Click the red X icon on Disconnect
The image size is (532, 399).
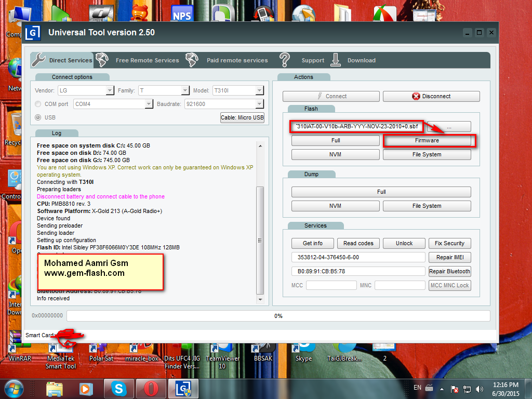[416, 96]
